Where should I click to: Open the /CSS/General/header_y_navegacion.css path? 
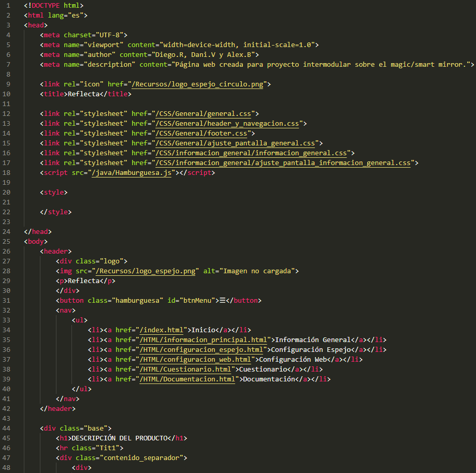pyautogui.click(x=227, y=124)
